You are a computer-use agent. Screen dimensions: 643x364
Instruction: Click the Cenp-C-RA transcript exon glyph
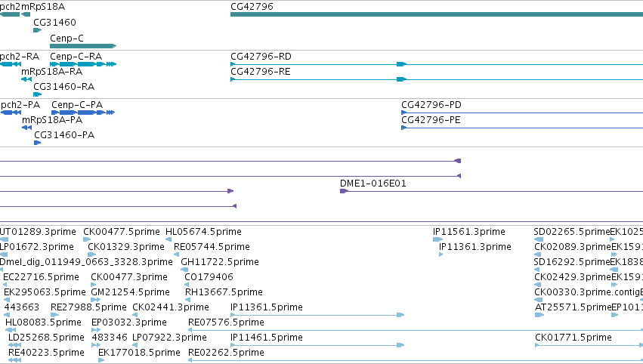(x=83, y=64)
